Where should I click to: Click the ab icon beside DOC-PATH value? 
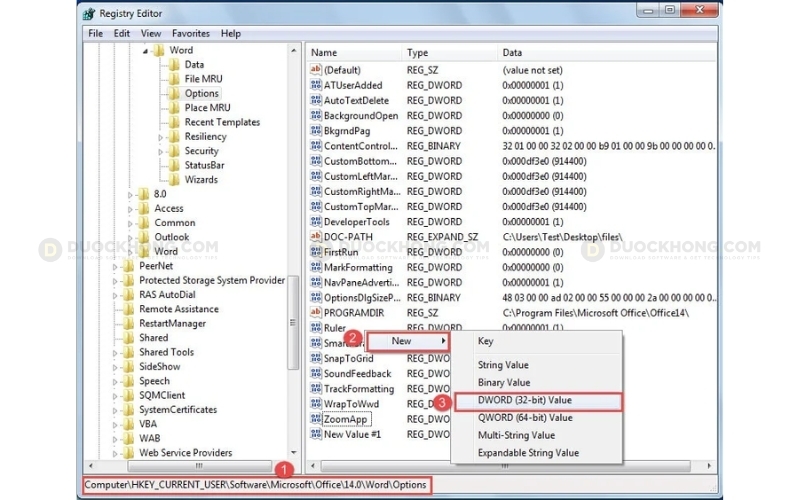[316, 236]
